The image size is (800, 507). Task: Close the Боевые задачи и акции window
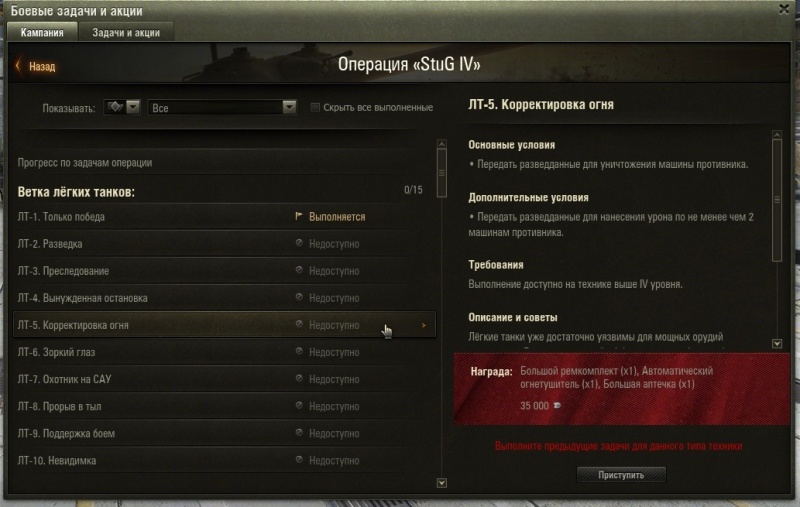pyautogui.click(x=784, y=9)
